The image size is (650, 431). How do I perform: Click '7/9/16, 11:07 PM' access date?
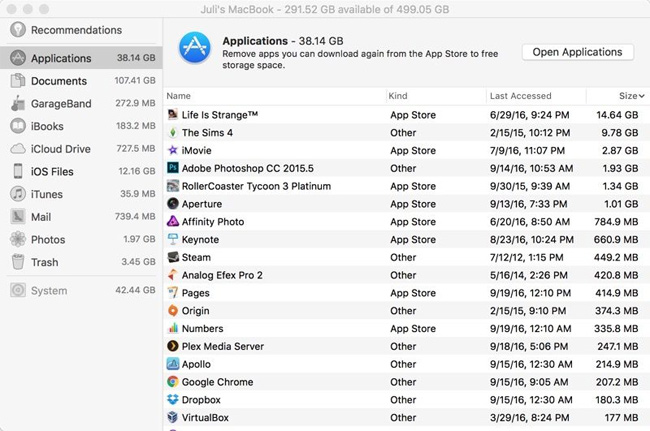pyautogui.click(x=527, y=150)
